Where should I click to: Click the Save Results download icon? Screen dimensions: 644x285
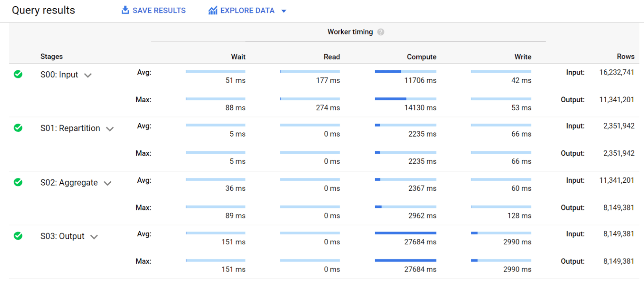tap(125, 10)
